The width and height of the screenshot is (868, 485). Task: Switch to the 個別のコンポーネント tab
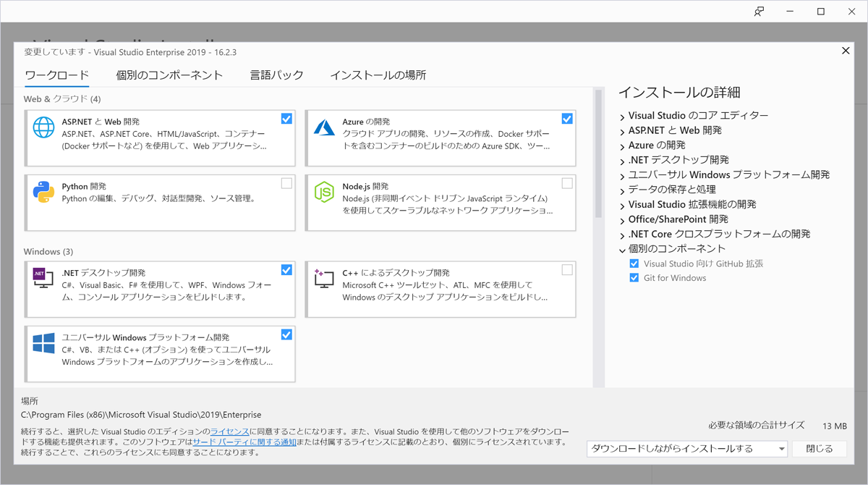[x=169, y=75]
